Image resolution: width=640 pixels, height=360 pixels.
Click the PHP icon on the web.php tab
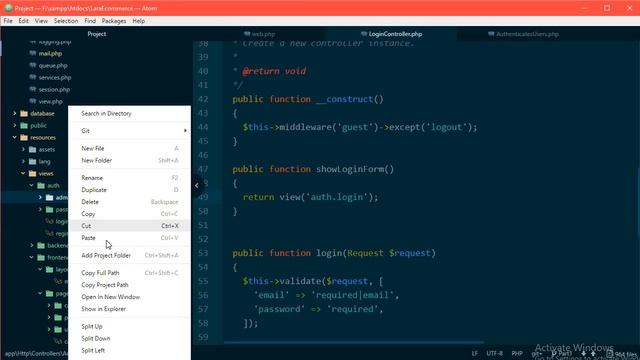click(247, 34)
